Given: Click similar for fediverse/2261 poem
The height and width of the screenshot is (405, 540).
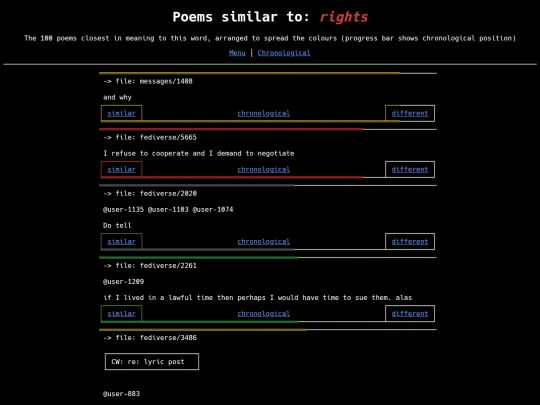Looking at the screenshot, I should coord(122,313).
